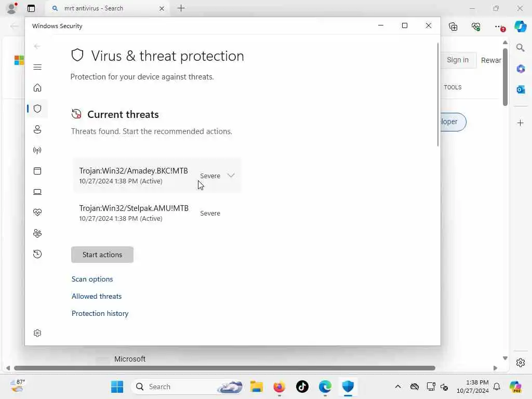Viewport: 532px width, 399px height.
Task: Open Protection history clock icon in sidebar
Action: (x=37, y=254)
